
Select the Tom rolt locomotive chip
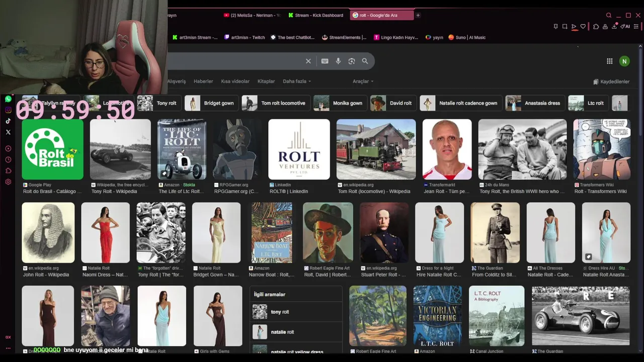[276, 103]
